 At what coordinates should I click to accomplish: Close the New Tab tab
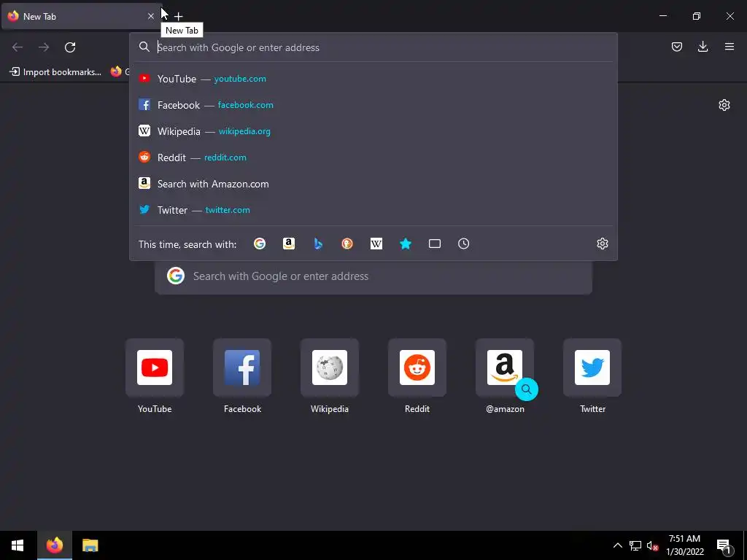click(x=150, y=16)
